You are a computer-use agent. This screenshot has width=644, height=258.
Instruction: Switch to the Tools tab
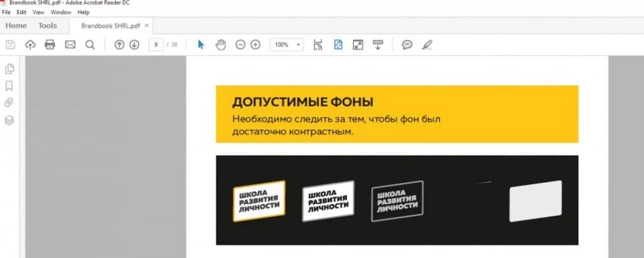(x=48, y=26)
